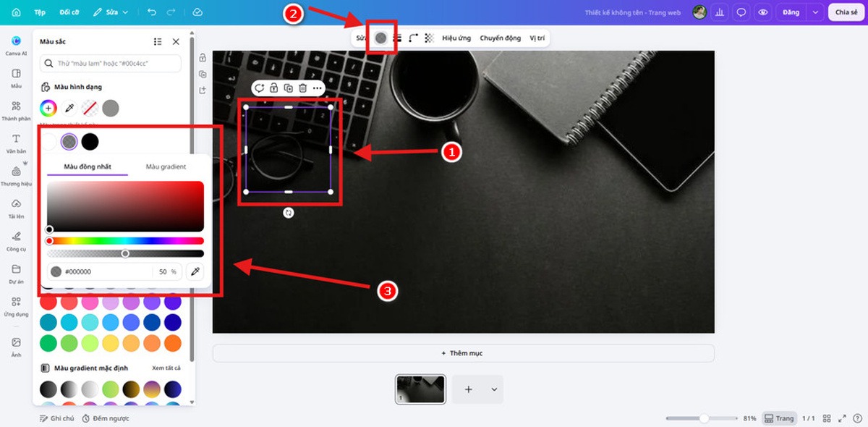Search colors in the color search box
The height and width of the screenshot is (427, 868).
pos(110,63)
